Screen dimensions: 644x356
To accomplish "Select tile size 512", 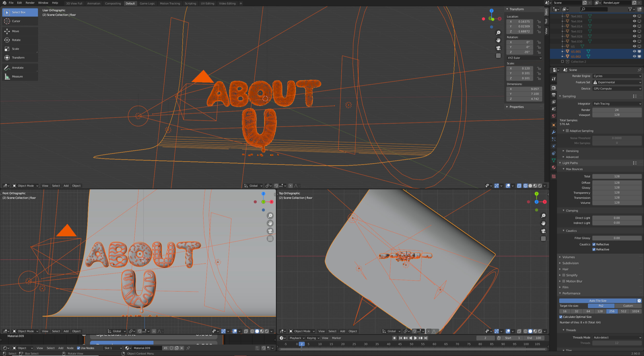I will tap(623, 311).
